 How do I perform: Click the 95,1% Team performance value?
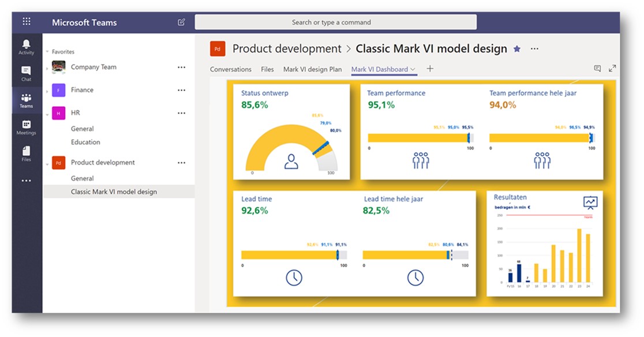point(381,105)
